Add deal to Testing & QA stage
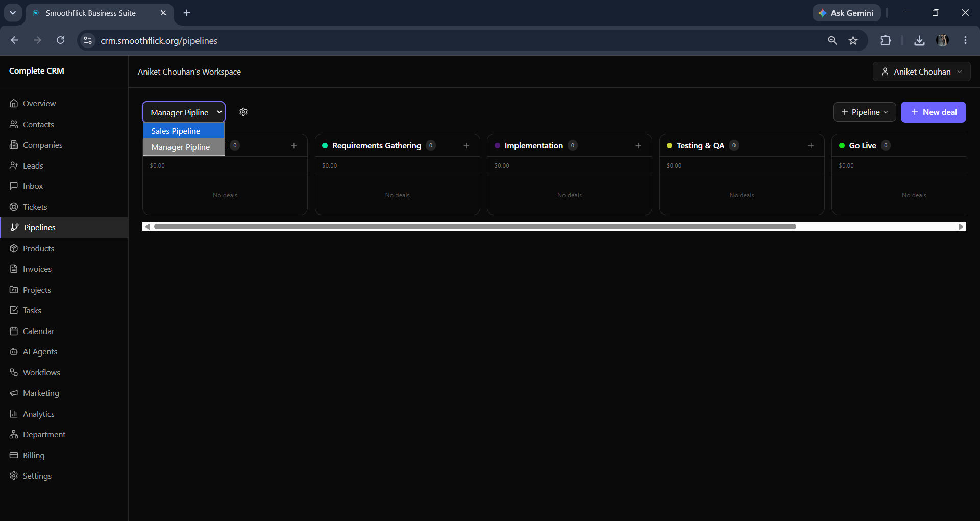 tap(811, 146)
